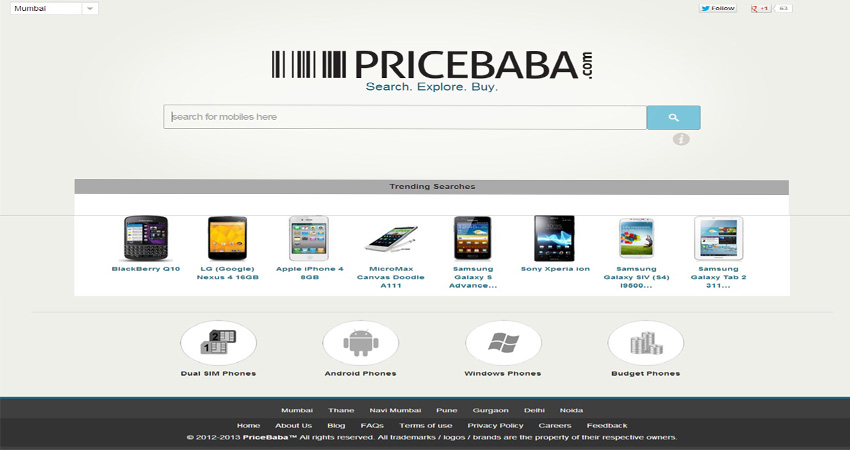Open the About Us footer link
This screenshot has width=850, height=450.
293,426
